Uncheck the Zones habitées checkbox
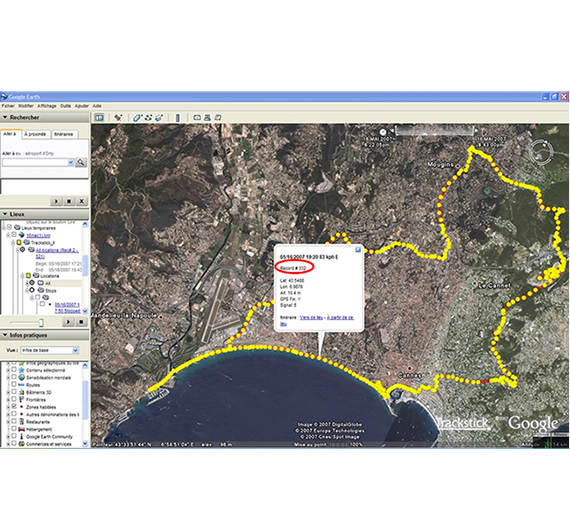Viewport: 570px width, 526px height. click(14, 406)
